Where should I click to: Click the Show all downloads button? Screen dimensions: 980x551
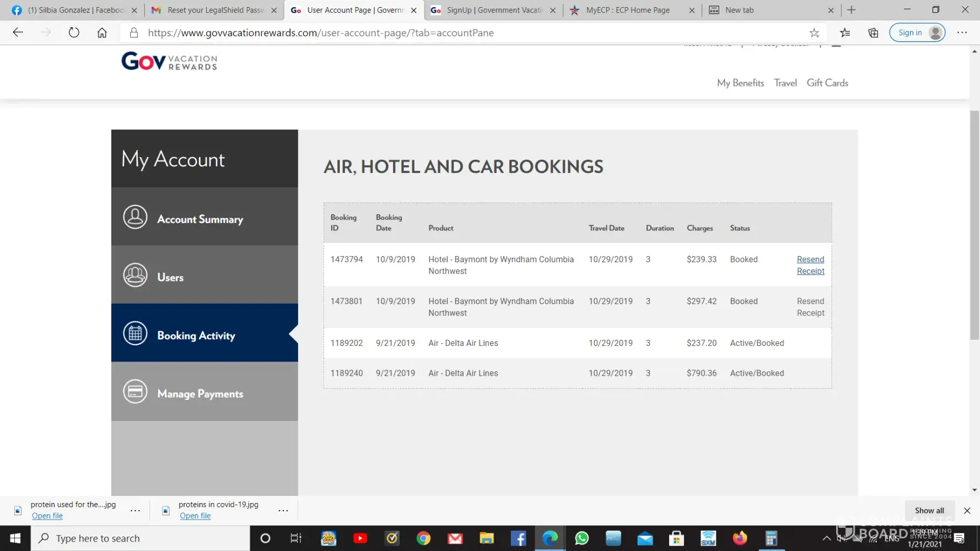[929, 511]
